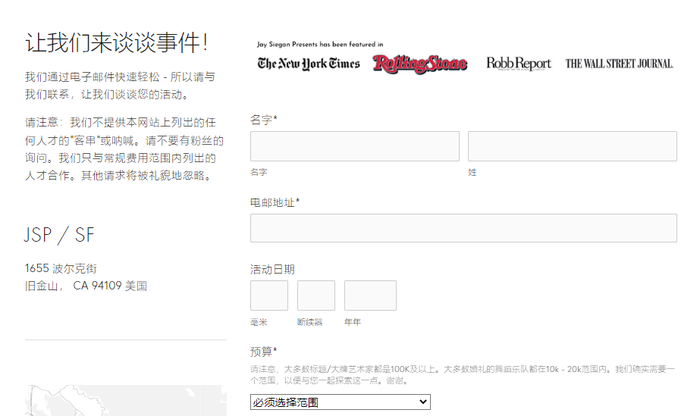Click the 预算* label

click(263, 352)
